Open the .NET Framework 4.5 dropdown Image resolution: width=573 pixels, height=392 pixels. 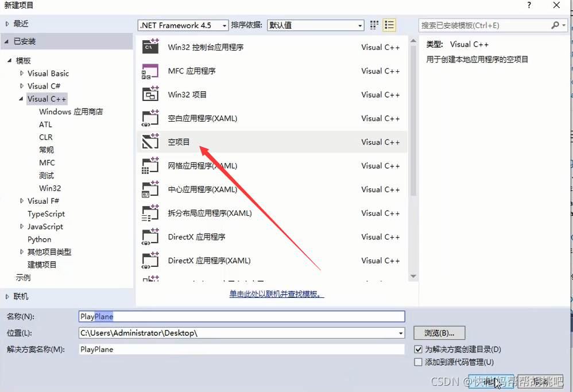(x=184, y=25)
